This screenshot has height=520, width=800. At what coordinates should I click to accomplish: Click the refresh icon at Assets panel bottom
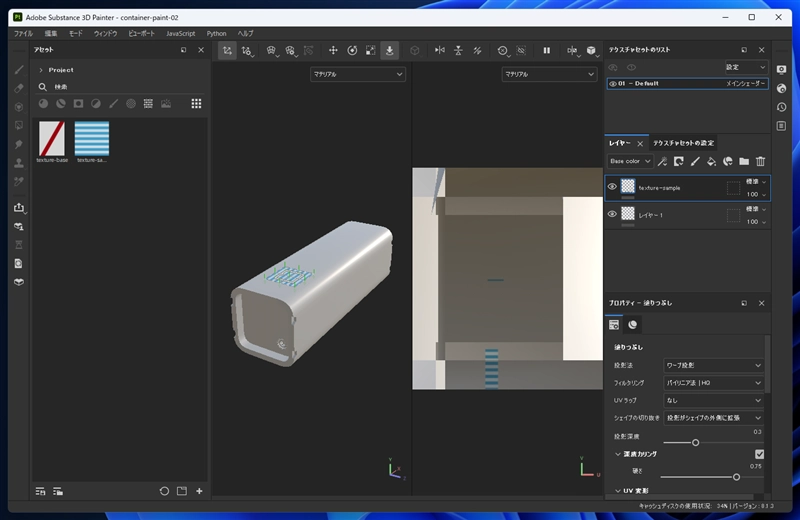click(x=164, y=491)
